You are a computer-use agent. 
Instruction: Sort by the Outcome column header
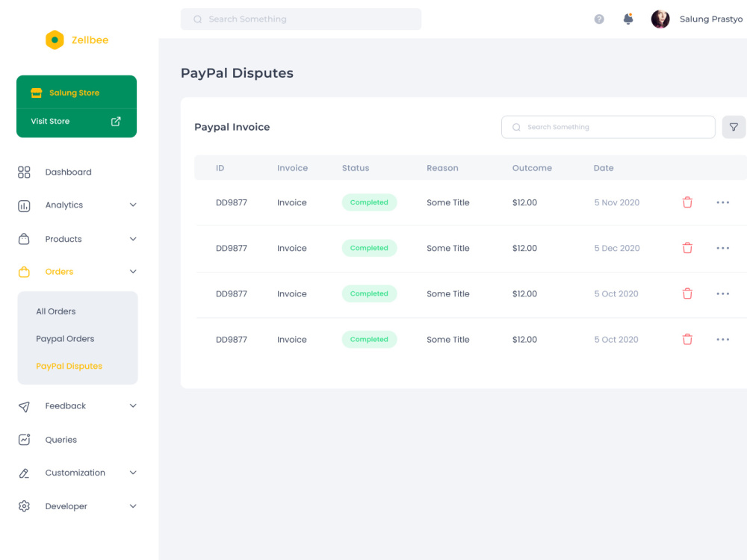[x=532, y=168]
